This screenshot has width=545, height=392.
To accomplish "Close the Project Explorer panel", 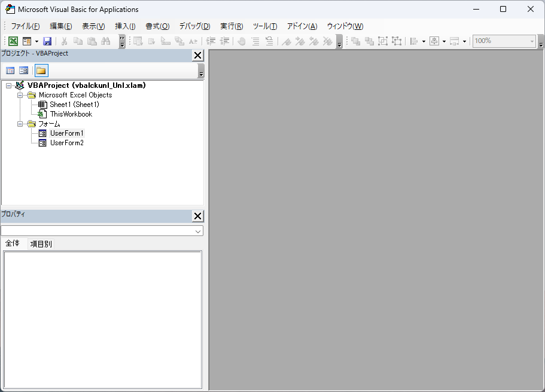I will click(x=197, y=56).
